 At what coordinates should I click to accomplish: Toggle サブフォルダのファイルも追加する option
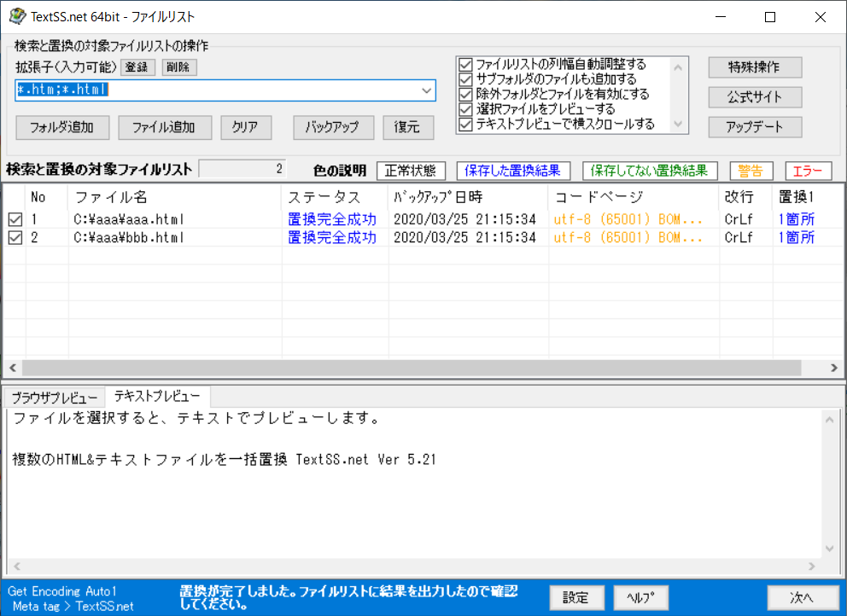(465, 79)
